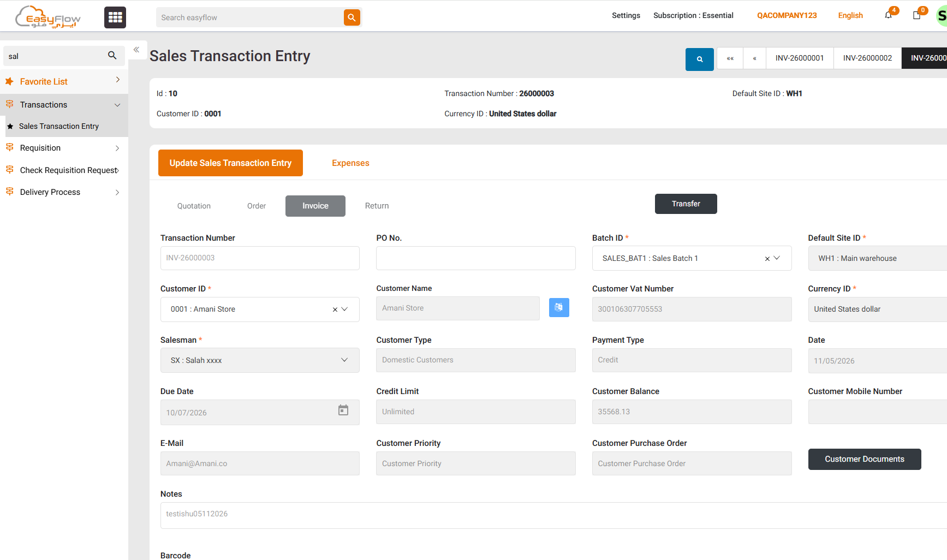Click the QACOMPANY123 company link
Image resolution: width=947 pixels, height=560 pixels.
[787, 15]
